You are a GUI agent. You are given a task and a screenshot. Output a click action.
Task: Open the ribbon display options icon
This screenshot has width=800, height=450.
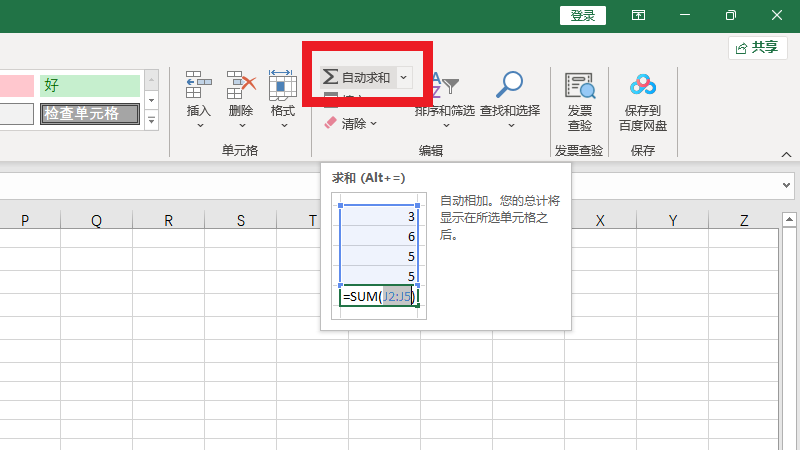637,15
